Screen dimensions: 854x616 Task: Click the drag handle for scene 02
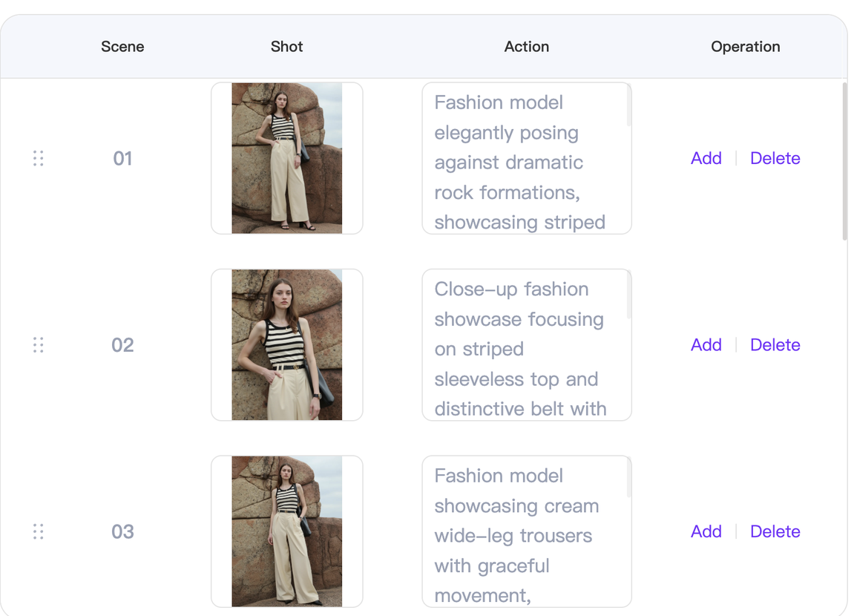(x=39, y=345)
